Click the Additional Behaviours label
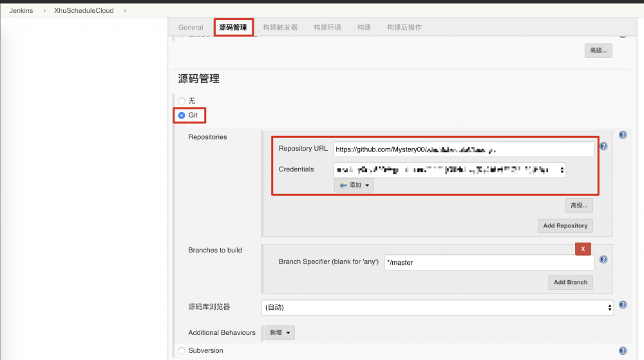Image resolution: width=644 pixels, height=360 pixels. click(x=222, y=332)
